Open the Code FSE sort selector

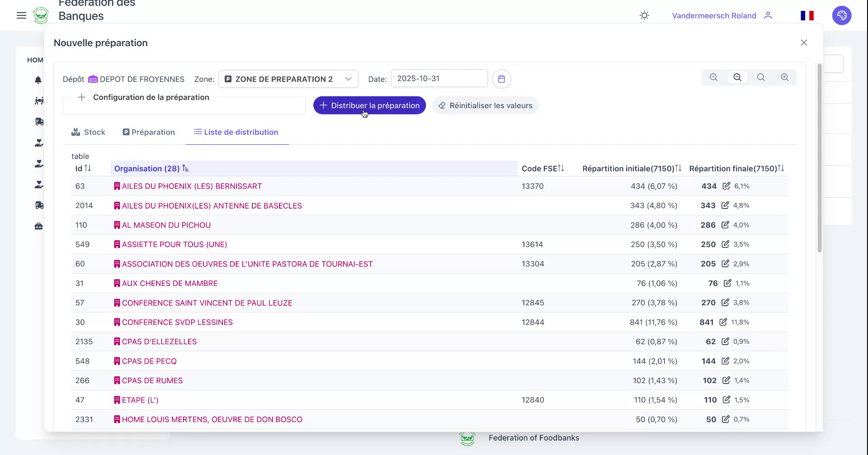tap(561, 168)
